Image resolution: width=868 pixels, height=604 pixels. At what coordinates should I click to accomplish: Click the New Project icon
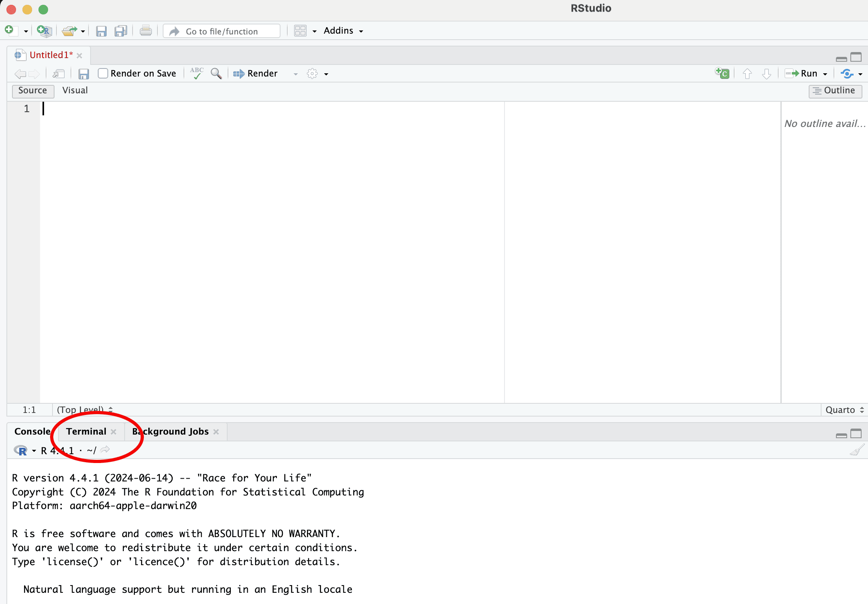[44, 31]
